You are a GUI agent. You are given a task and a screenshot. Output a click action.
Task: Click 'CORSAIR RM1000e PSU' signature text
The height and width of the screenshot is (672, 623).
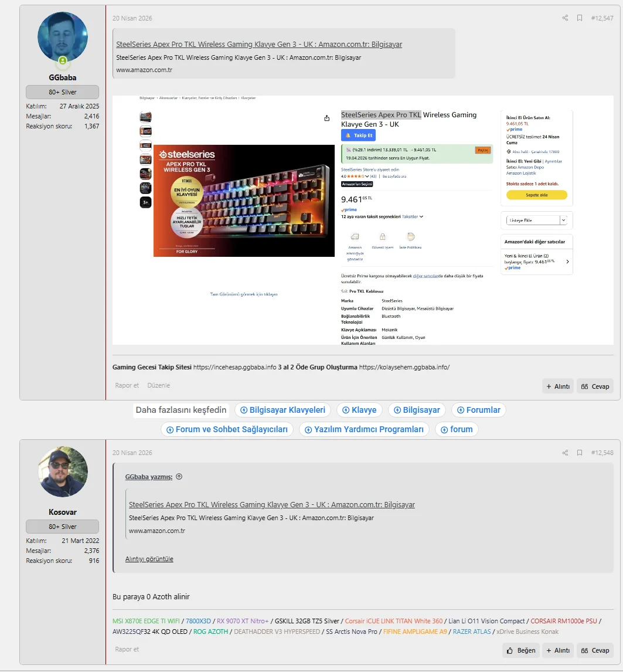[x=563, y=621]
